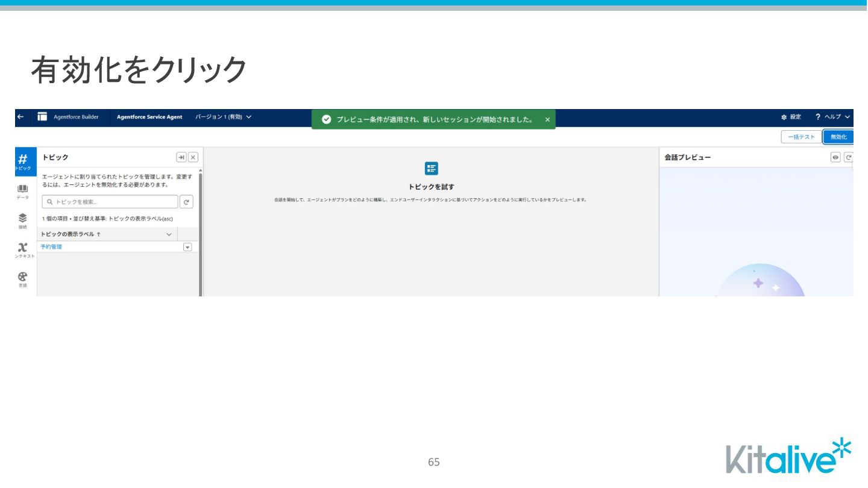This screenshot has width=868, height=488.
Task: Click the back arrow in the builder header
Action: click(20, 117)
